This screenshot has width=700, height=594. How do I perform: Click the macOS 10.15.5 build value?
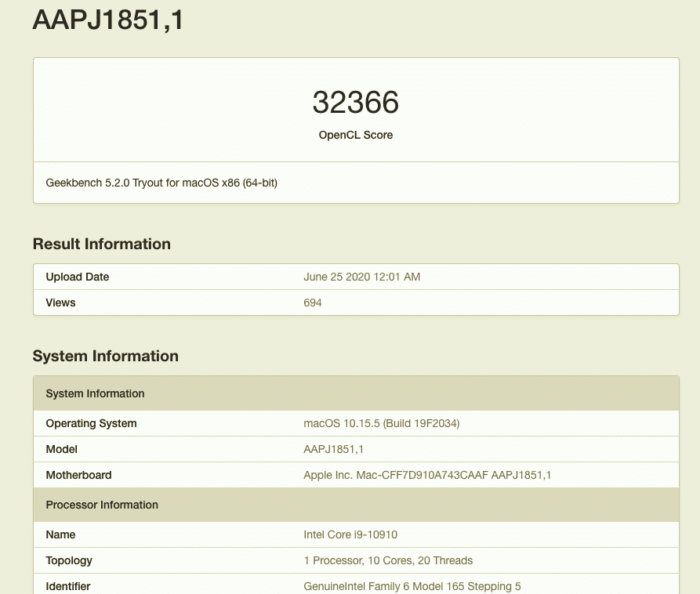click(x=381, y=423)
